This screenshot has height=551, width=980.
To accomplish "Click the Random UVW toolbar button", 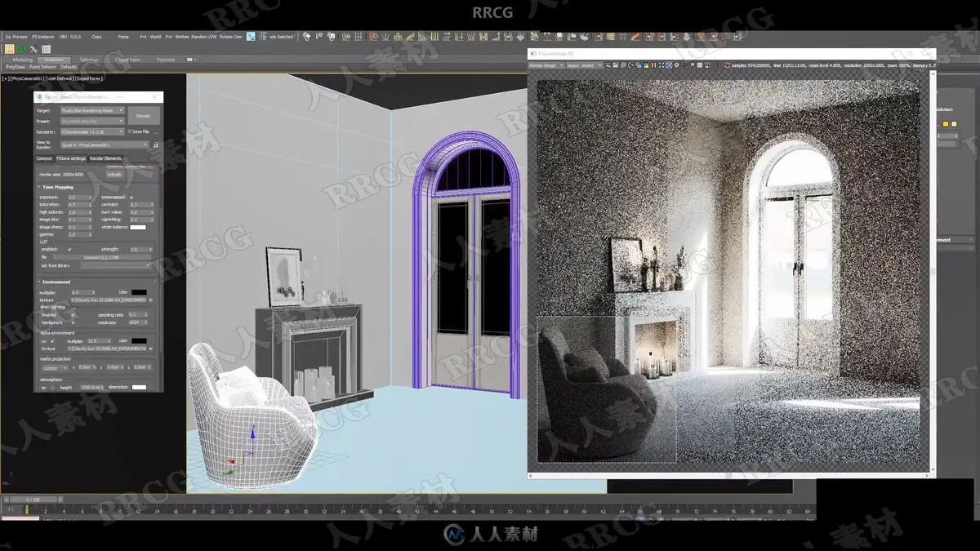I will [205, 37].
